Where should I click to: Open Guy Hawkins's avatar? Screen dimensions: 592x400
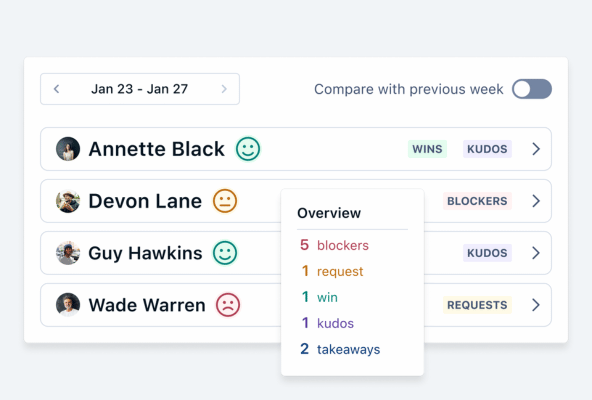(68, 253)
